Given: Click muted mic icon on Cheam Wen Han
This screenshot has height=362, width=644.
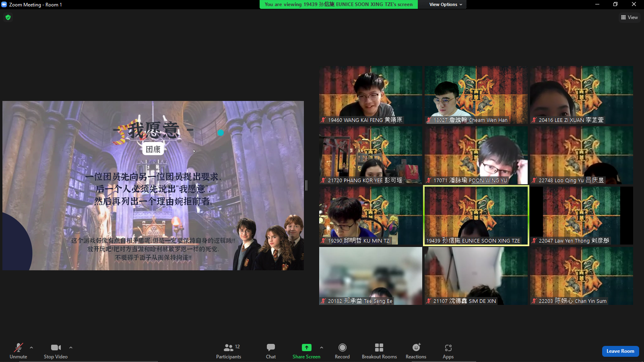Looking at the screenshot, I should click(x=429, y=120).
